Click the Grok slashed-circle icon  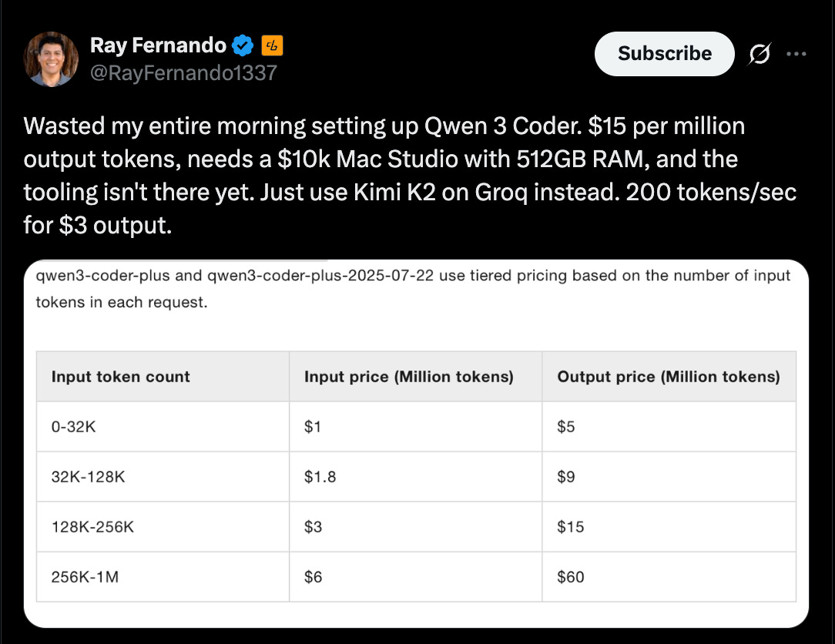[x=760, y=53]
